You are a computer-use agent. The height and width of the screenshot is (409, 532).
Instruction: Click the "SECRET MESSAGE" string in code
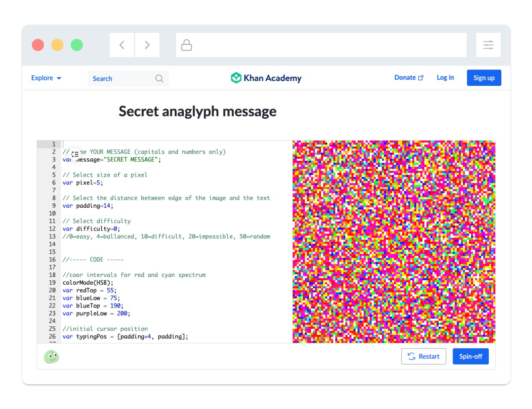[x=131, y=160]
